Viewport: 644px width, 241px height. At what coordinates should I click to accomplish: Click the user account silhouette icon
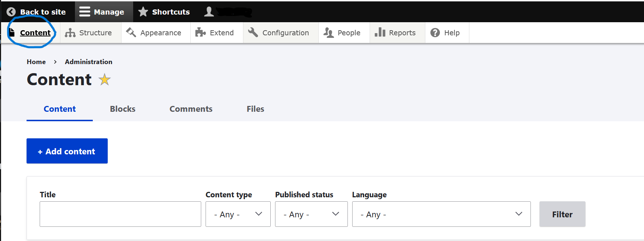(209, 12)
